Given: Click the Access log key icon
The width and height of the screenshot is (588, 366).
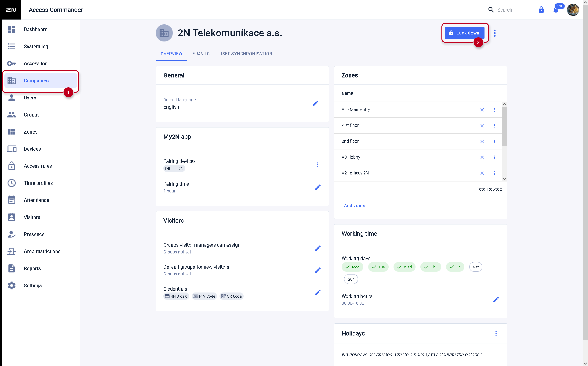Looking at the screenshot, I should [x=11, y=63].
